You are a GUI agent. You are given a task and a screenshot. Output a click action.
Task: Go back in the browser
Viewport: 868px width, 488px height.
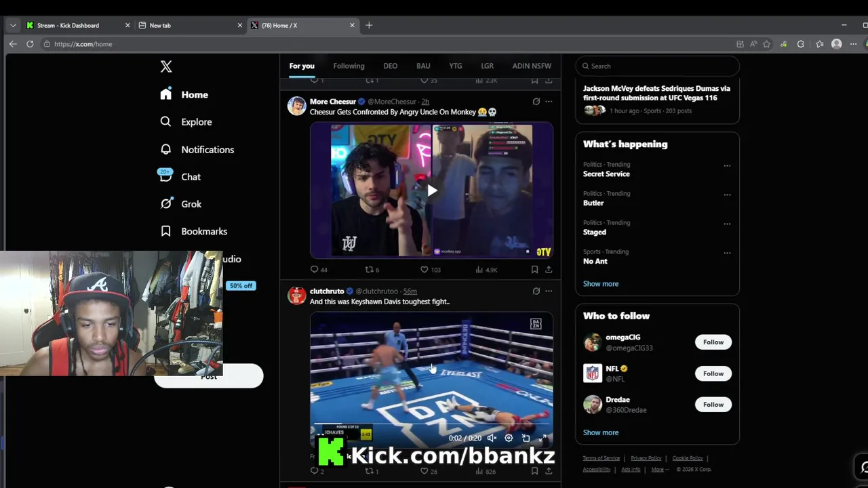(x=13, y=44)
